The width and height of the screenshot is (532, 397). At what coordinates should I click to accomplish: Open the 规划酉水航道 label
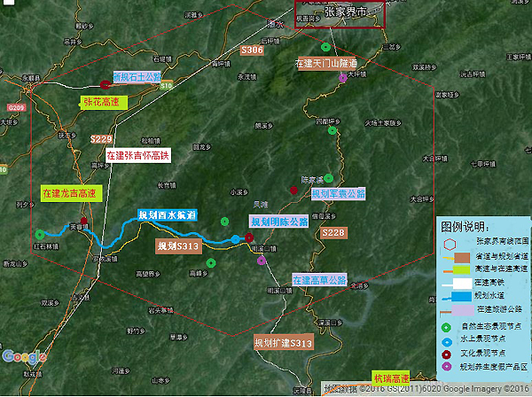(167, 215)
